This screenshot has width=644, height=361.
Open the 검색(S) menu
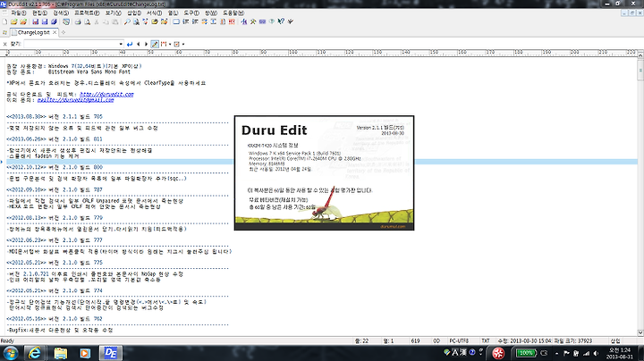point(61,13)
